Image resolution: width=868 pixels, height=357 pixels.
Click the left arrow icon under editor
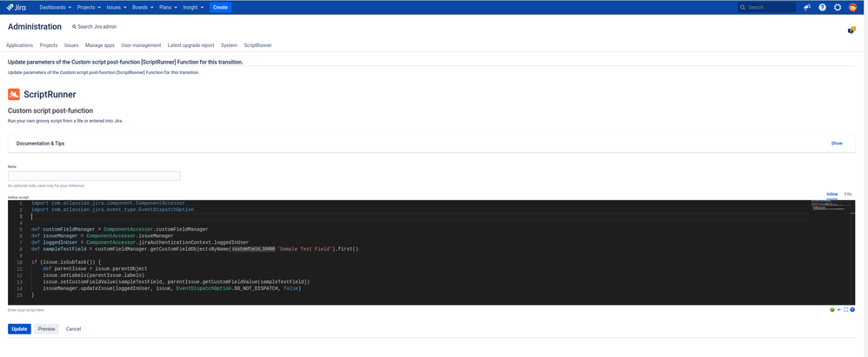[839, 310]
